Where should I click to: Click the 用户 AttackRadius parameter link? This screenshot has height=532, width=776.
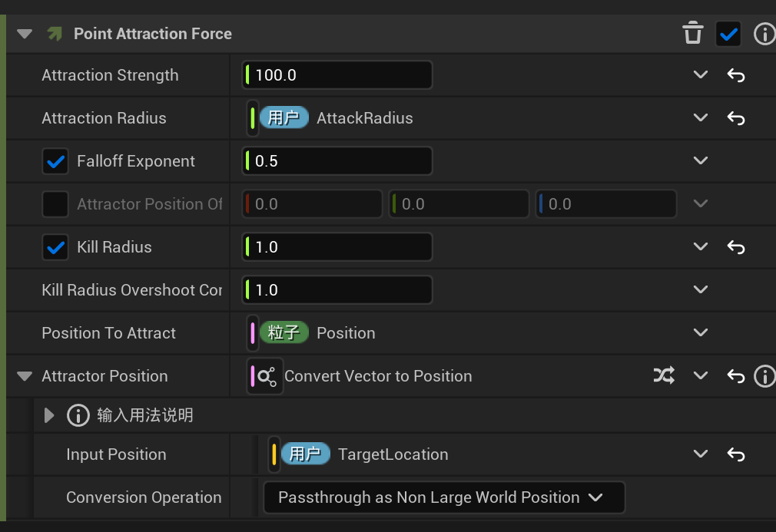tap(338, 118)
